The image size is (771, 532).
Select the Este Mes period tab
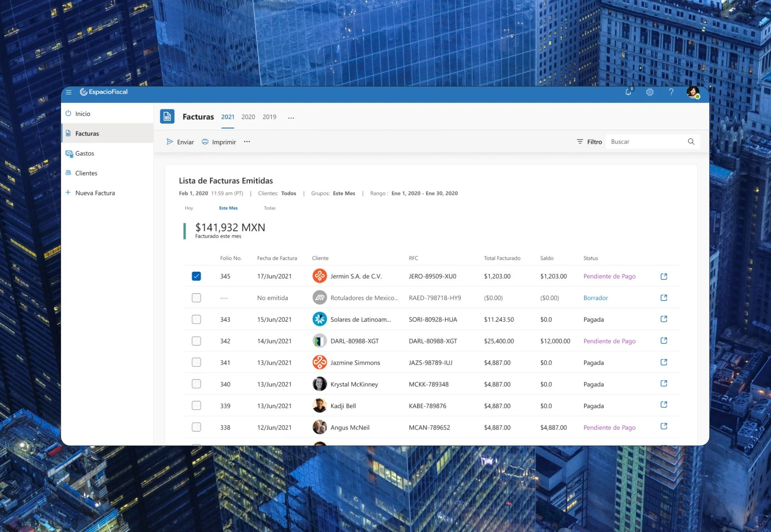pos(228,208)
